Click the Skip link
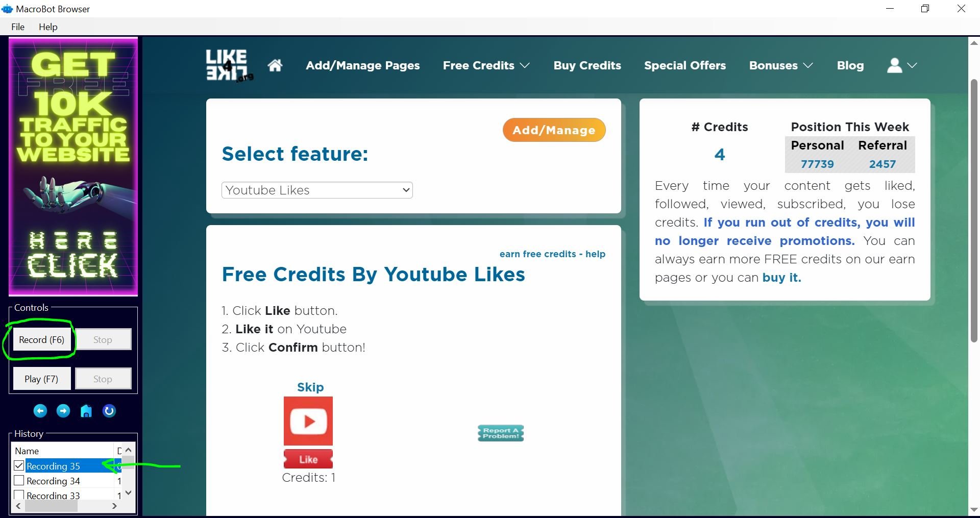This screenshot has width=980, height=518. coord(310,387)
